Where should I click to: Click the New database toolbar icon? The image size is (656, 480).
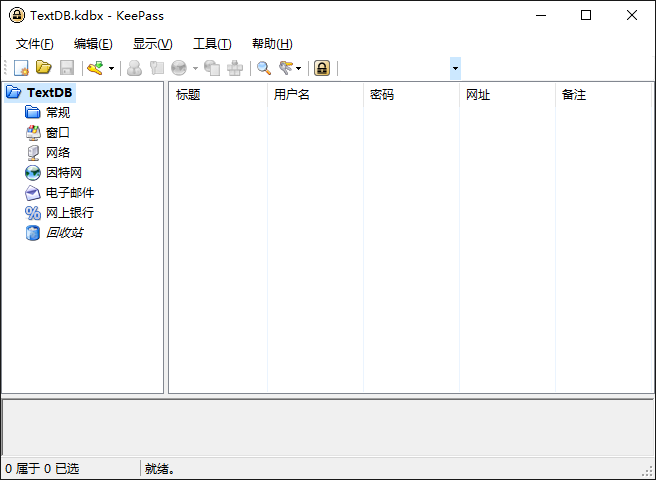pyautogui.click(x=21, y=68)
